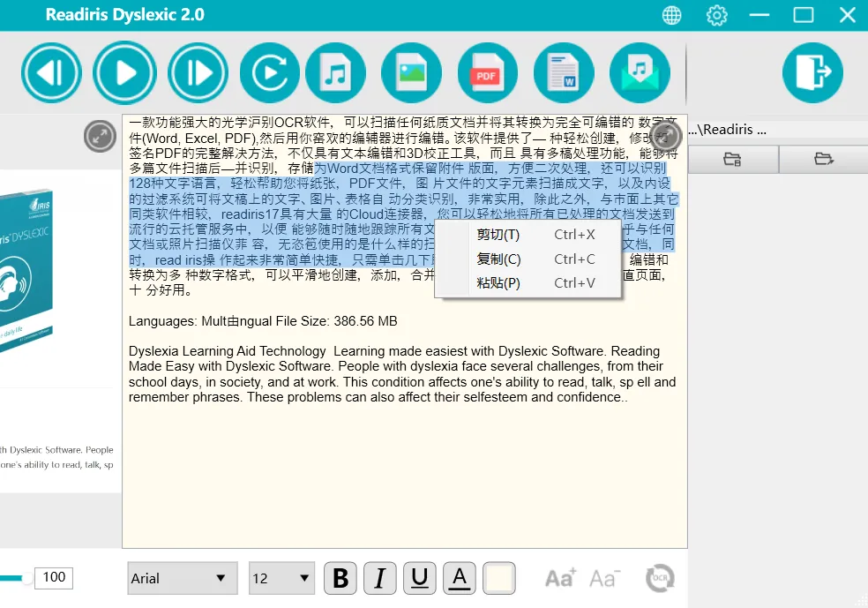Toggle italic formatting
This screenshot has height=608, width=868.
(x=379, y=578)
